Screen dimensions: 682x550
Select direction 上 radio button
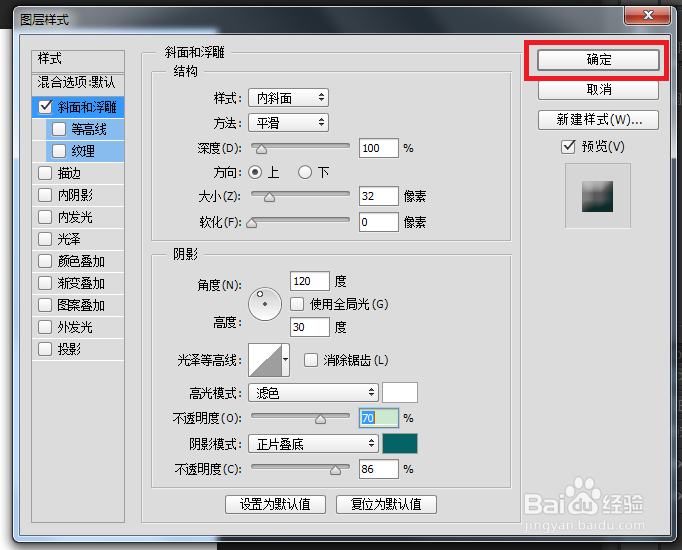pos(255,173)
